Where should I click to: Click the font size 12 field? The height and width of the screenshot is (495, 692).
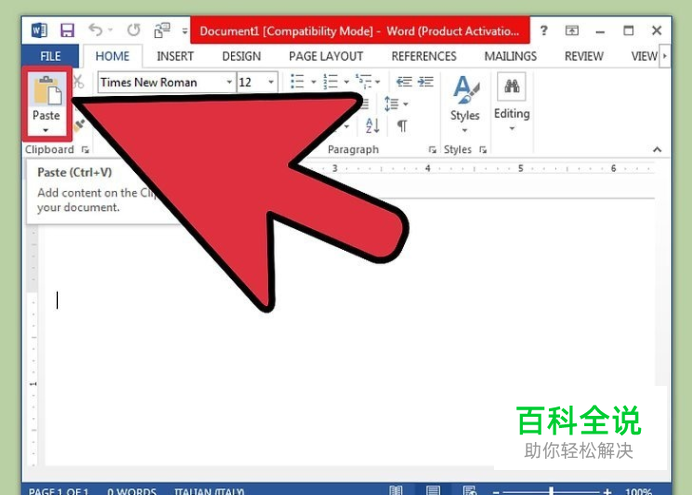click(251, 82)
